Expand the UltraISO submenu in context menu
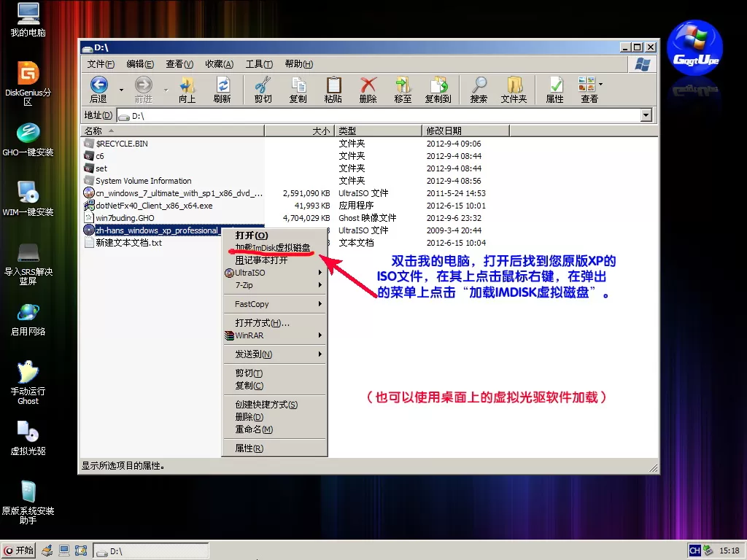Screen dimensions: 747x560 point(275,273)
